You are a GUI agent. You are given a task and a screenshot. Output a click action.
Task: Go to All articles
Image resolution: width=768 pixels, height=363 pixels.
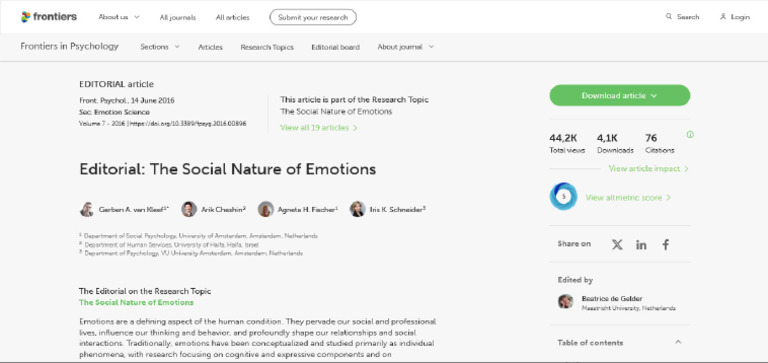point(233,17)
